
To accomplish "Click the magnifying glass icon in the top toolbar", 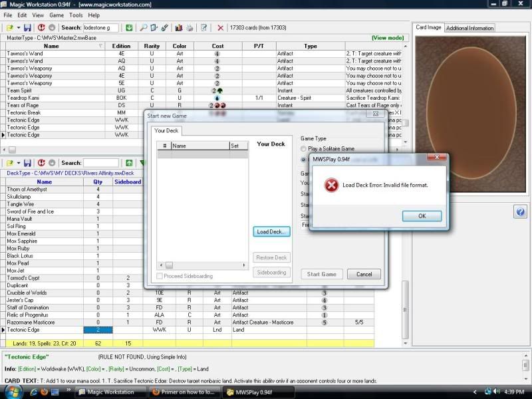I will click(x=144, y=28).
